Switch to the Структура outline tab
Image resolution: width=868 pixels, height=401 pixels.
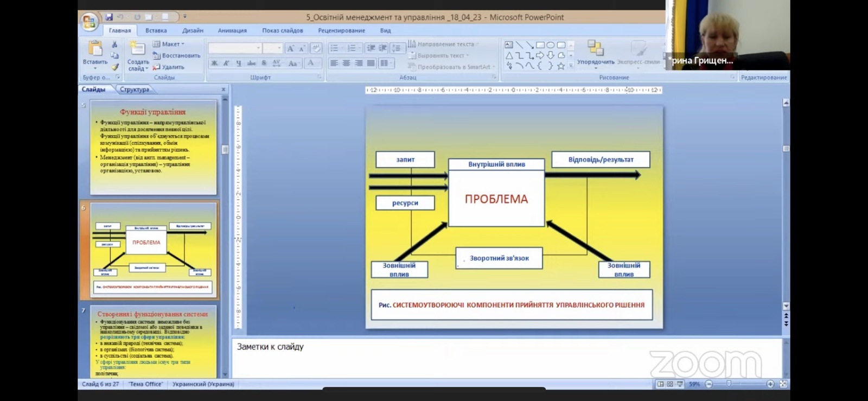click(134, 90)
